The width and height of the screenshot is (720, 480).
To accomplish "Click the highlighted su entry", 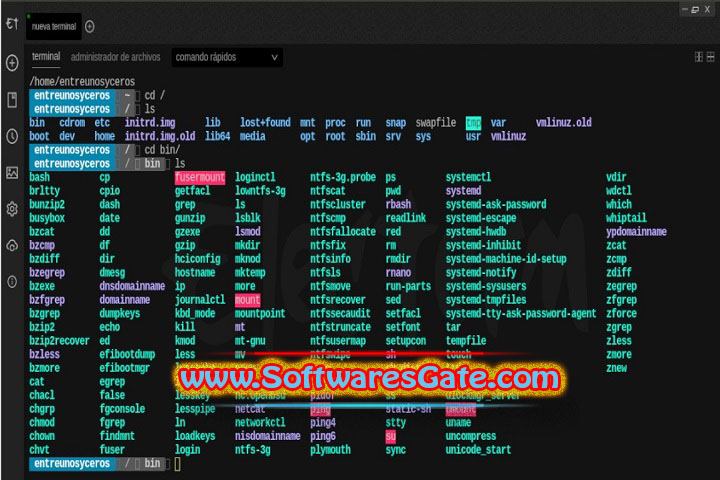I will (x=391, y=436).
